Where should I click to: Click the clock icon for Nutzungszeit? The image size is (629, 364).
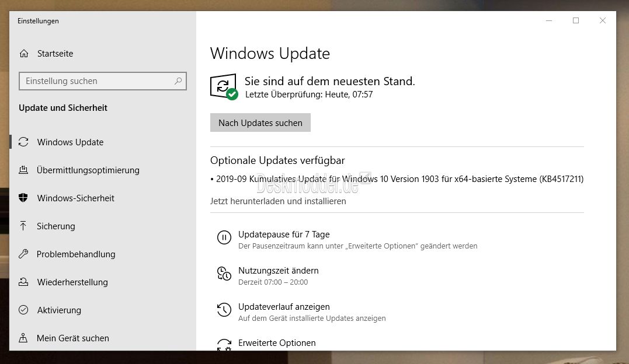(224, 274)
